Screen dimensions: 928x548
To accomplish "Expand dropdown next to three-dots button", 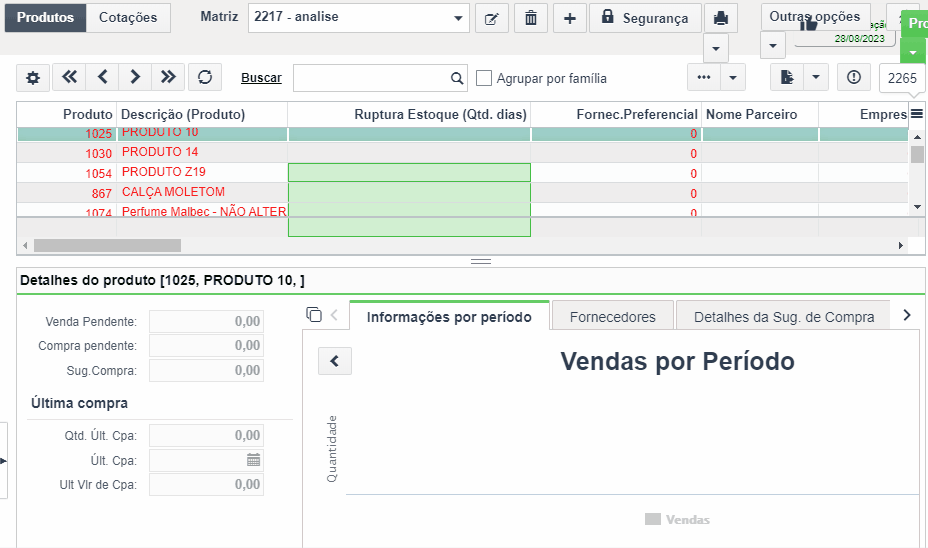I will 733,77.
